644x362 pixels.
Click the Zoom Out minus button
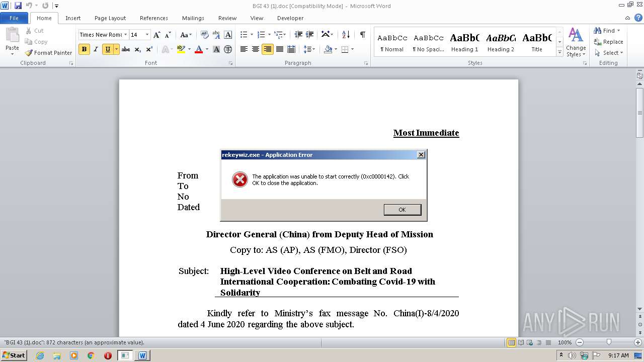pyautogui.click(x=579, y=342)
